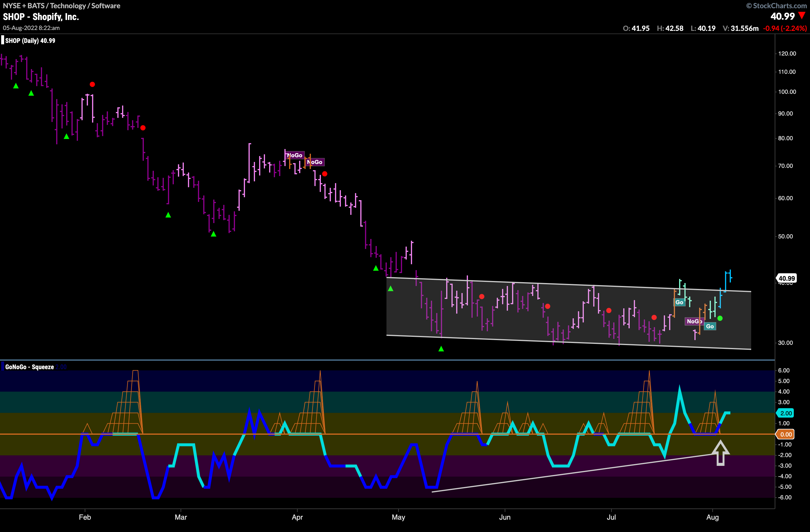Image resolution: width=810 pixels, height=532 pixels.
Task: Click the 6.00 oscillator axis label
Action: click(784, 370)
